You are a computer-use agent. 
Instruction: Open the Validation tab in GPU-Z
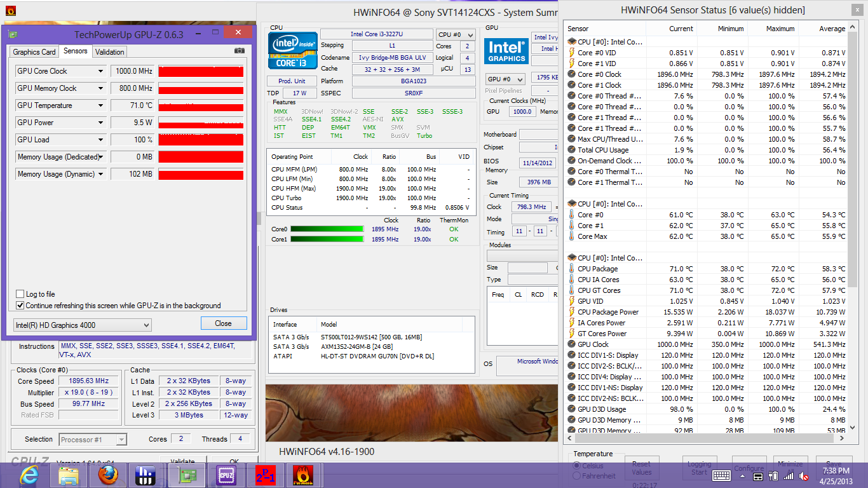pyautogui.click(x=110, y=52)
